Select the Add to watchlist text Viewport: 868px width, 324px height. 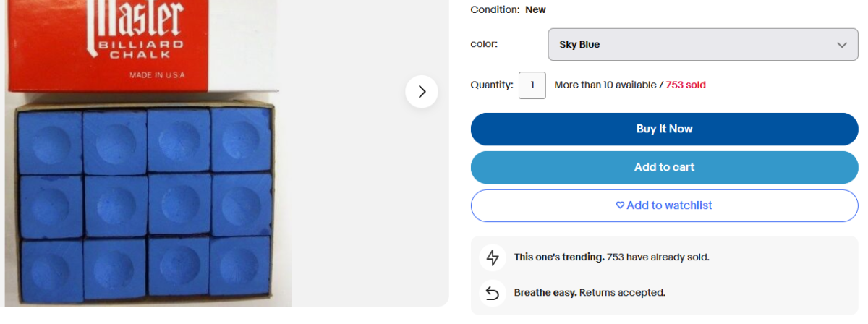pos(669,205)
